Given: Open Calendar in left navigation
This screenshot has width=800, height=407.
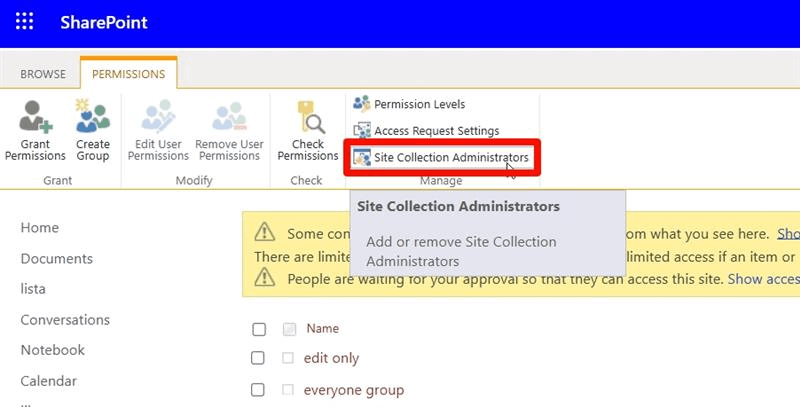Looking at the screenshot, I should [48, 381].
